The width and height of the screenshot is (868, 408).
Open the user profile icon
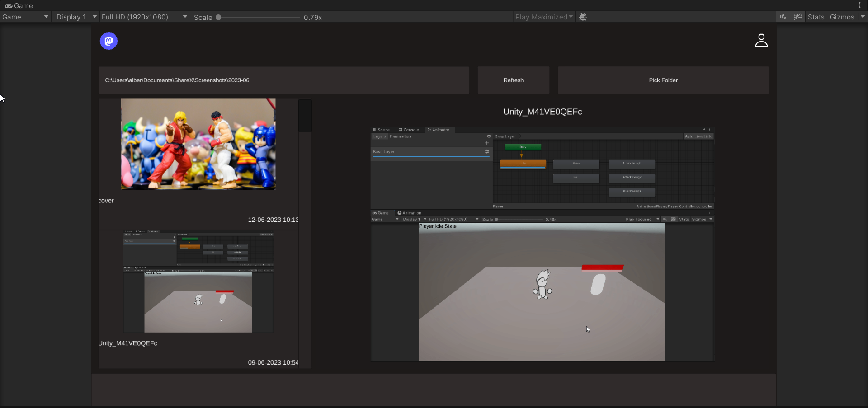tap(761, 40)
